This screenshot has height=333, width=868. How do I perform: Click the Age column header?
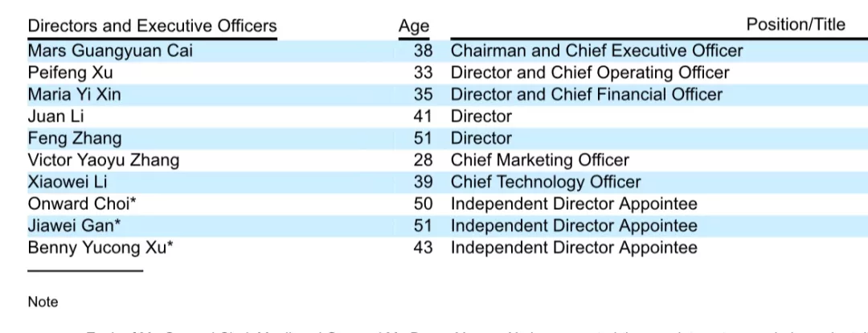pyautogui.click(x=414, y=26)
